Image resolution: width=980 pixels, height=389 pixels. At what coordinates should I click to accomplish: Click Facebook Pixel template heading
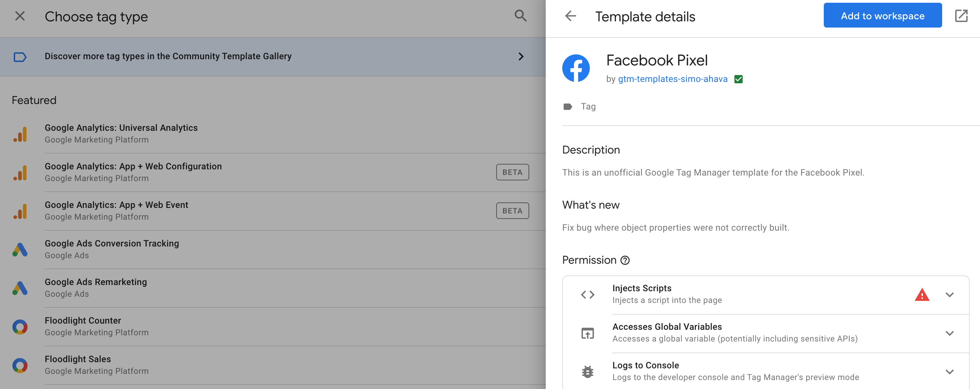click(x=657, y=60)
